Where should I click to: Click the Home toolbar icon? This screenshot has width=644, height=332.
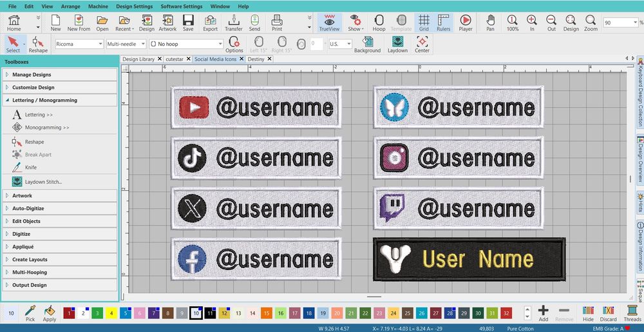pyautogui.click(x=14, y=23)
